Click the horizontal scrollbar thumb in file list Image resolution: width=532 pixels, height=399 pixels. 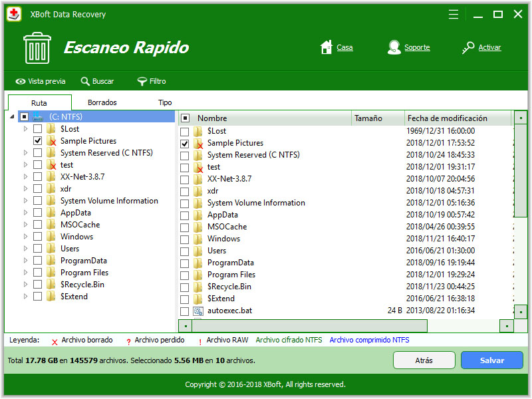pos(309,326)
